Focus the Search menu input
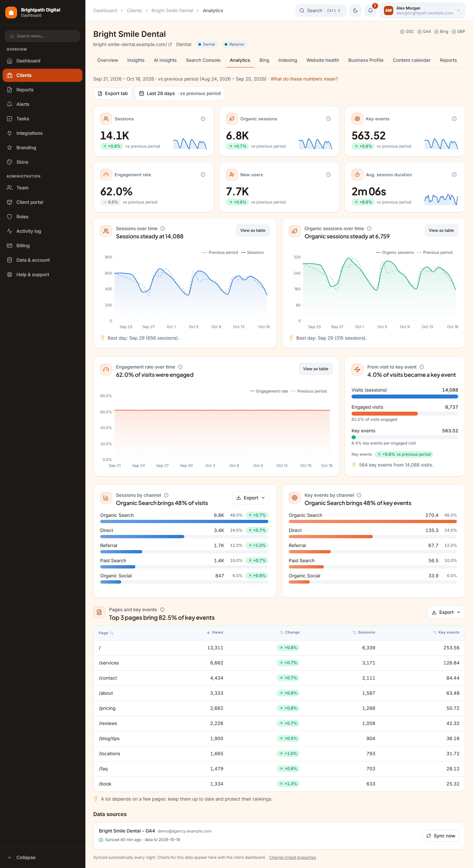This screenshot has width=473, height=868. click(x=42, y=36)
